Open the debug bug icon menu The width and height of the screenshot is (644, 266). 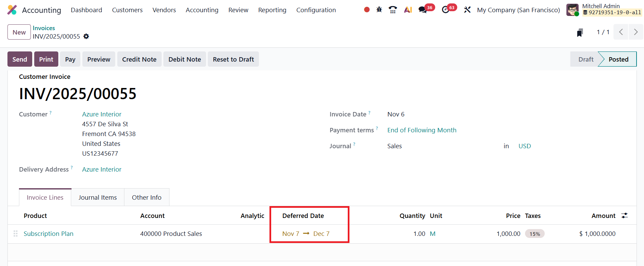379,10
